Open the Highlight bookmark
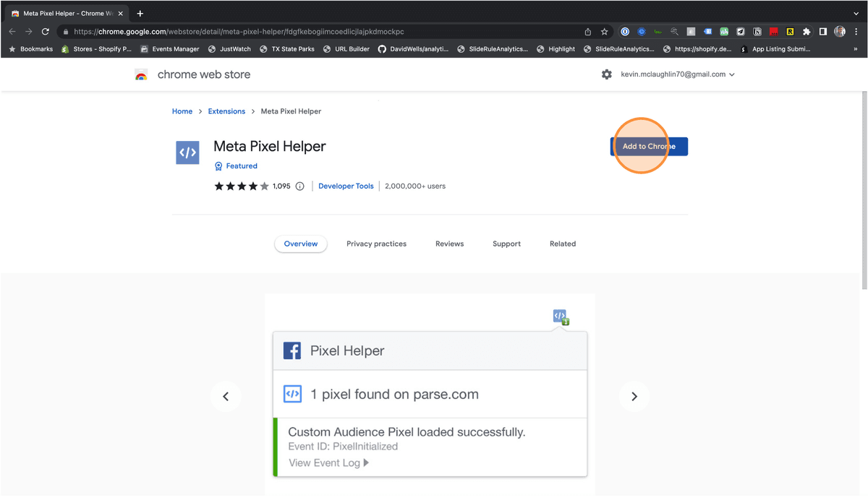Image resolution: width=868 pixels, height=503 pixels. pos(556,49)
